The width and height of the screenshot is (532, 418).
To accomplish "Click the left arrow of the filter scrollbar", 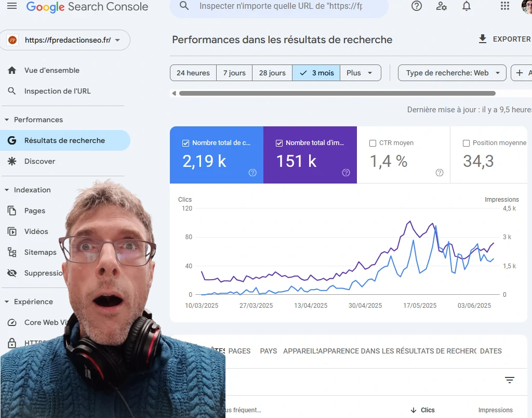I will pyautogui.click(x=174, y=94).
